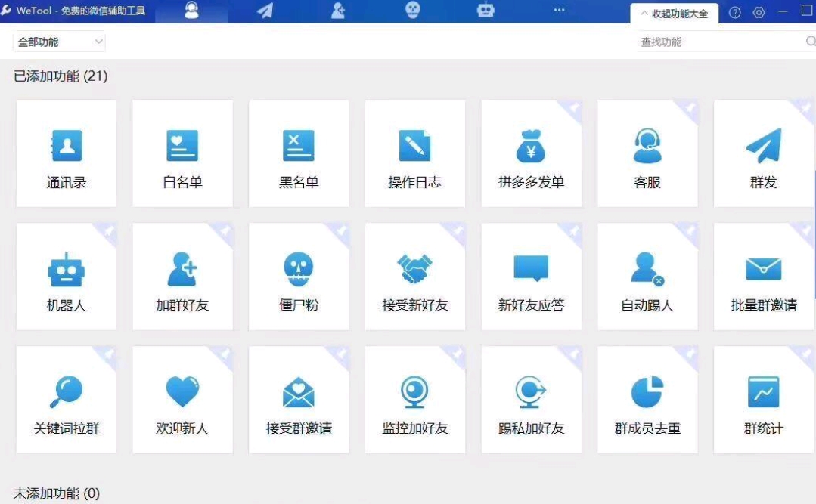Click the help question mark button
816x504 pixels.
(734, 13)
